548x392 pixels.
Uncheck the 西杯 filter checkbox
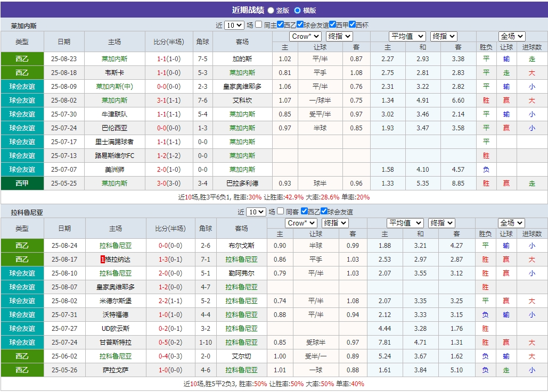[x=351, y=24]
